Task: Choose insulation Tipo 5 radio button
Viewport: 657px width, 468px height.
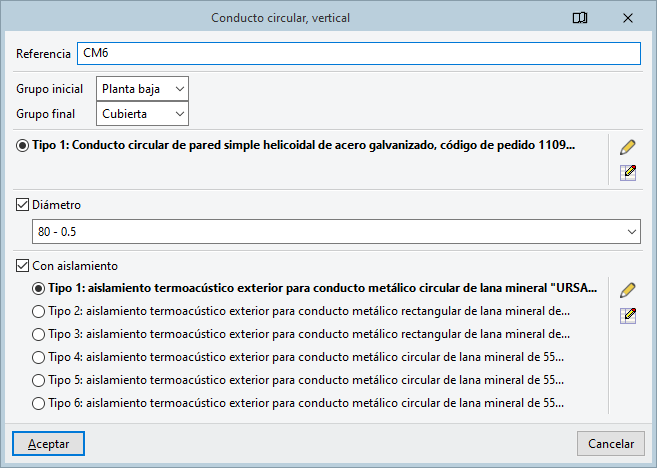Action: pos(39,380)
